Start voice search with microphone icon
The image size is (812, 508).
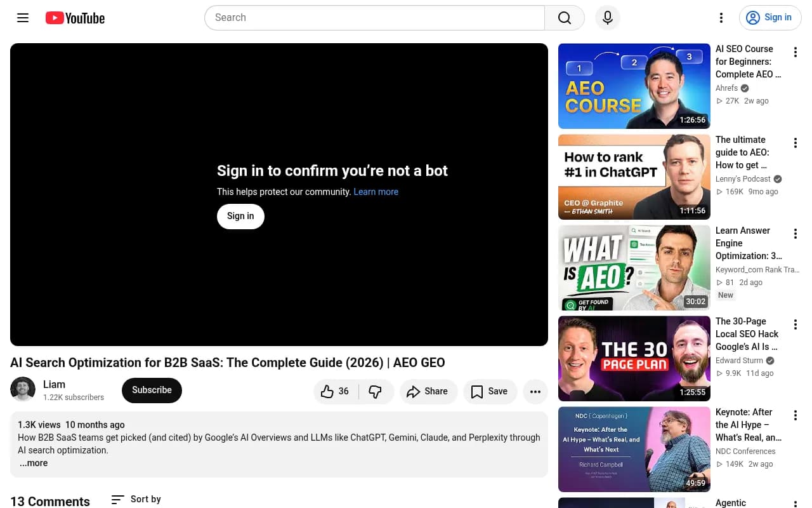(x=607, y=18)
